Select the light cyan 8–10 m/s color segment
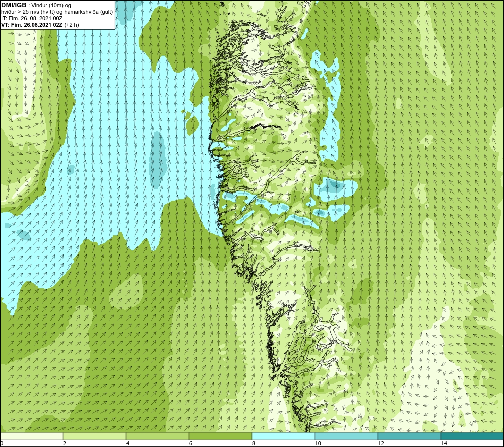The height and width of the screenshot is (447, 504). 283,436
